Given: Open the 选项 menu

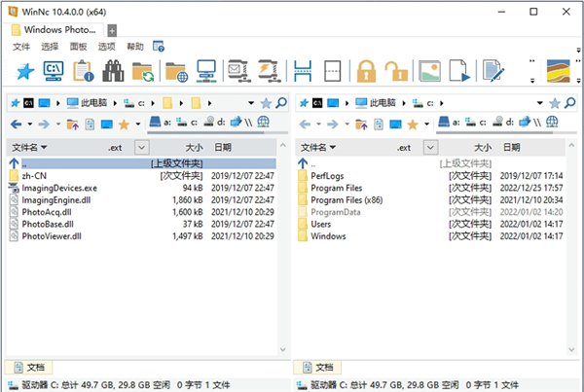Looking at the screenshot, I should (x=106, y=47).
